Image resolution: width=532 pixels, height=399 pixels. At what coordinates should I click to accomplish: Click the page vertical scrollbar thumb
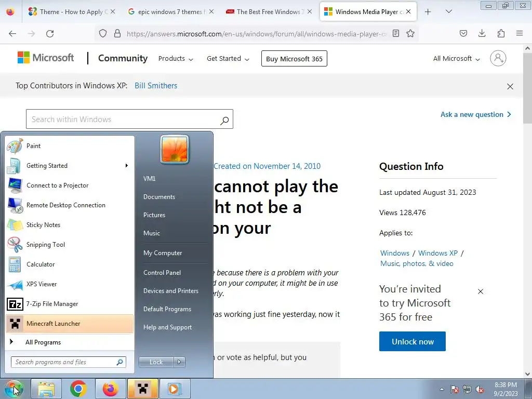tap(528, 88)
